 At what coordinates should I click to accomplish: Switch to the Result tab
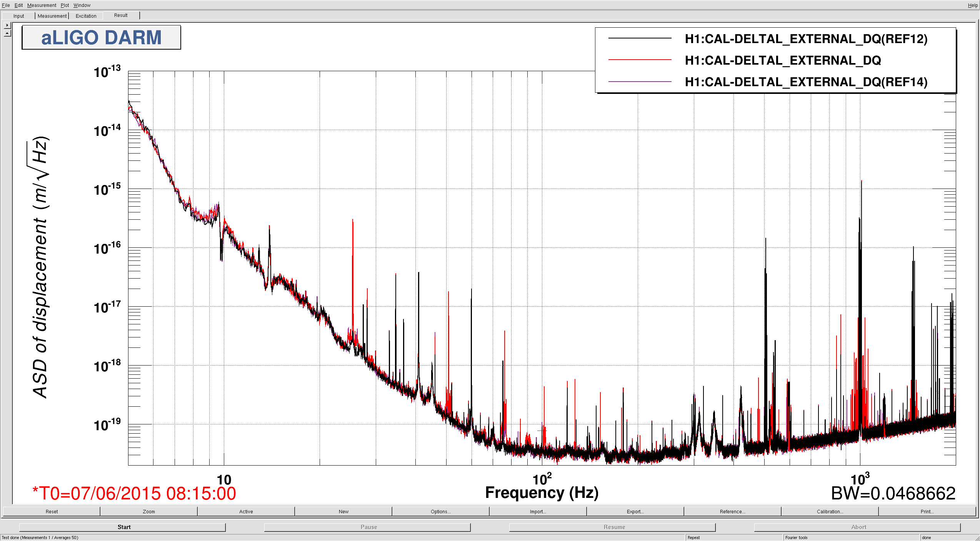point(121,15)
